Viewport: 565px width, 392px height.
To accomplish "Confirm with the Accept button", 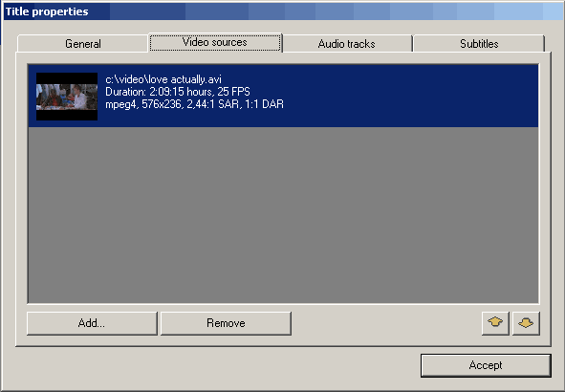I will pos(486,365).
